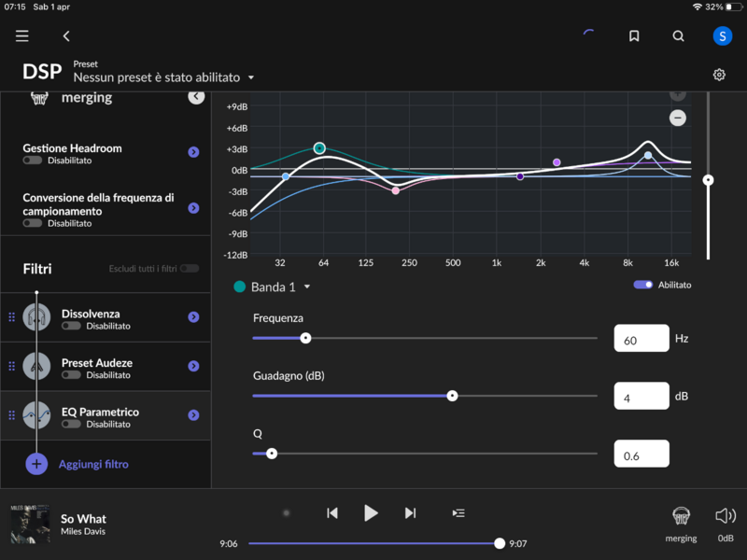The width and height of the screenshot is (747, 560).
Task: Click Aggiungi filtro to add filter
Action: (92, 464)
